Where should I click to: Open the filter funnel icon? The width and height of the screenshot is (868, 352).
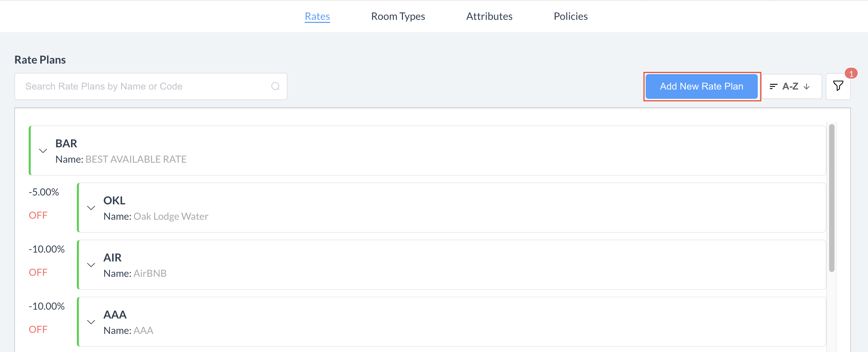[838, 86]
